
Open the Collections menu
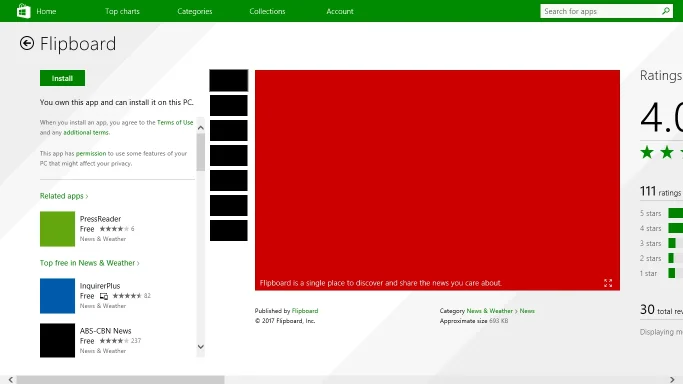(x=267, y=11)
